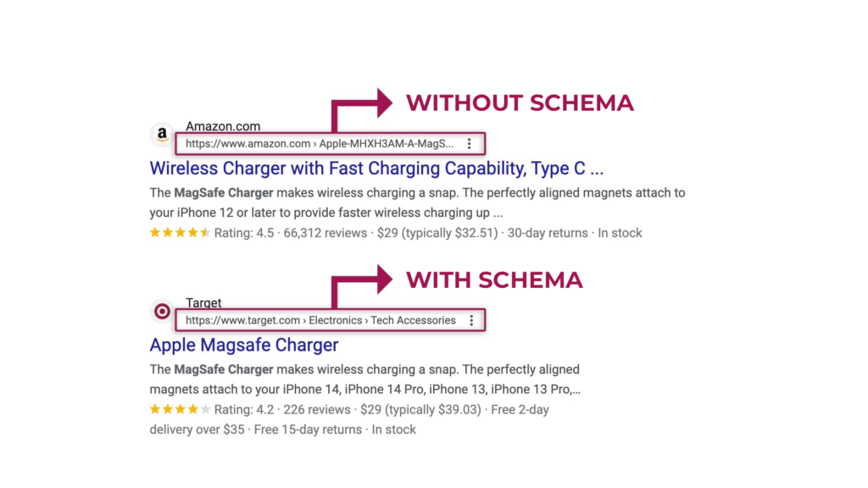The width and height of the screenshot is (868, 488).
Task: Open the three-dot menu beside Target URL
Action: click(471, 320)
